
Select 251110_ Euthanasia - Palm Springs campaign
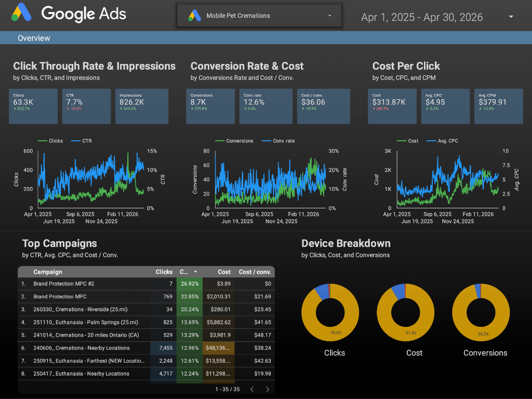(86, 322)
